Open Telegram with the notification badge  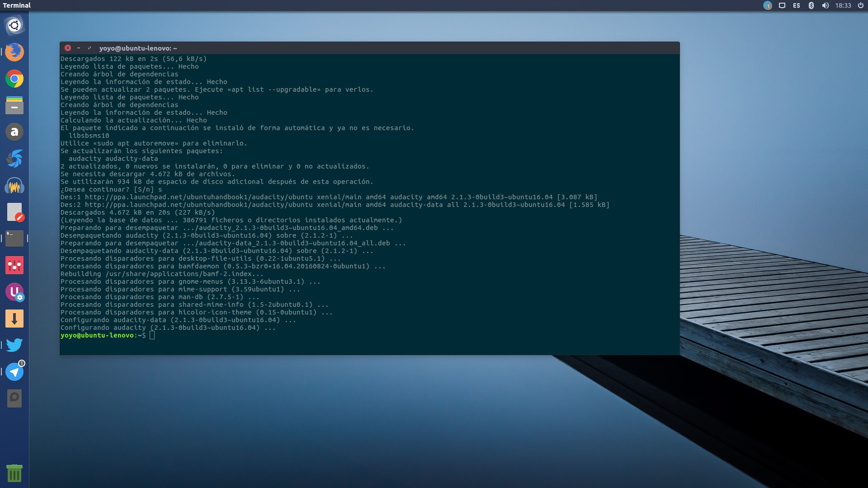14,372
